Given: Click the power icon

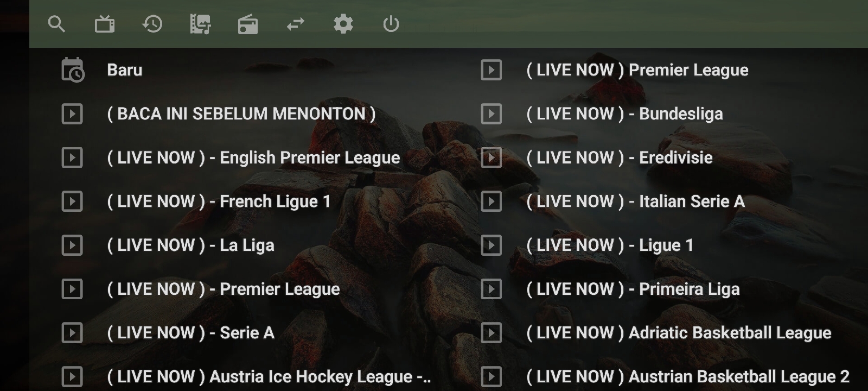Looking at the screenshot, I should click(391, 24).
